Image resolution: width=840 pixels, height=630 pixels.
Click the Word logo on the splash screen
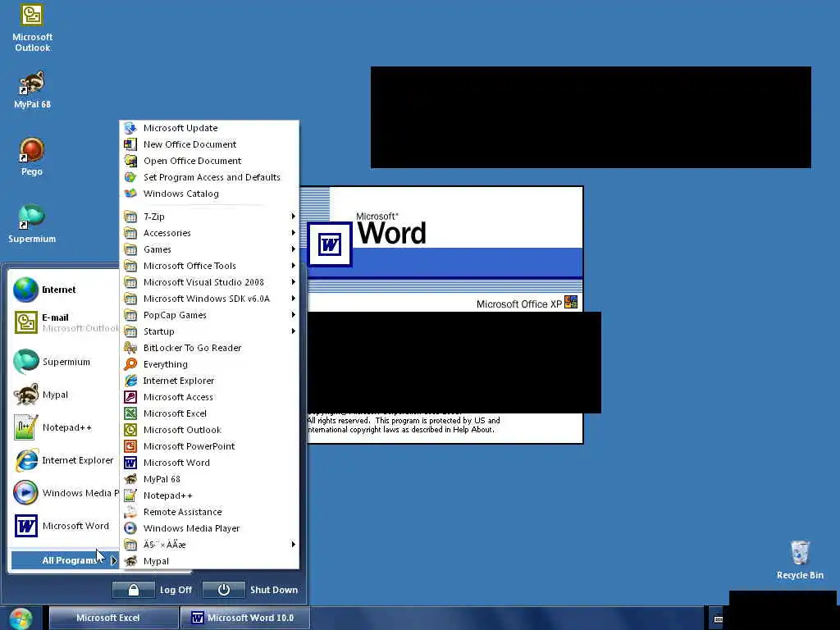pos(330,244)
